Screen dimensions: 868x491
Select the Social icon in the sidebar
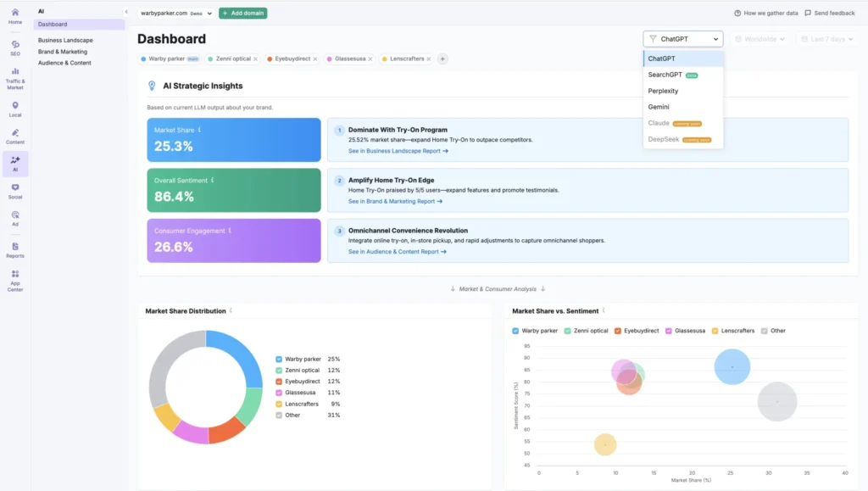pos(14,192)
